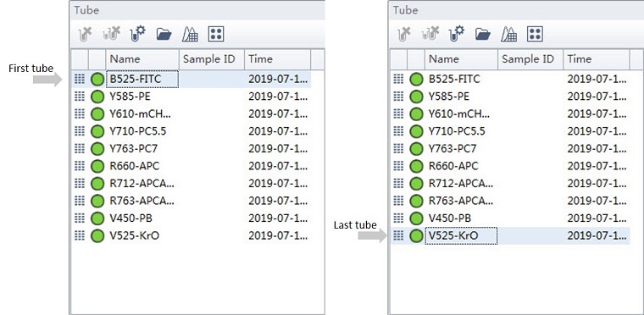Click delete all tubes icon in left panel
The width and height of the screenshot is (644, 315).
click(x=111, y=34)
